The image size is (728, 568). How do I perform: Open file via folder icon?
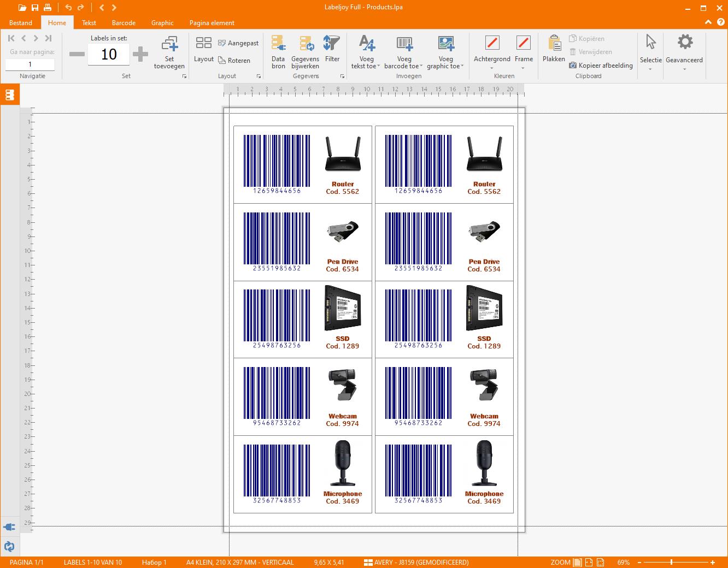click(x=22, y=8)
